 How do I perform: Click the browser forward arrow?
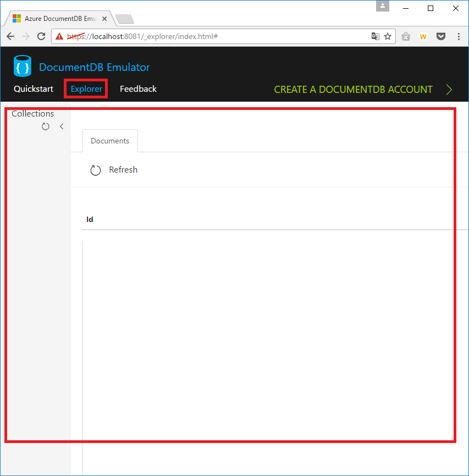coord(26,36)
